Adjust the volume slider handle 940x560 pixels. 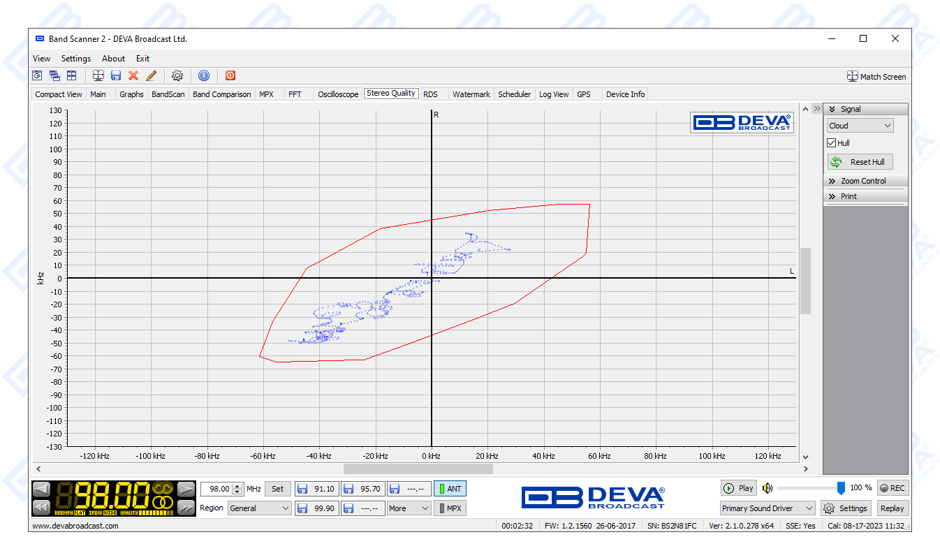(841, 488)
